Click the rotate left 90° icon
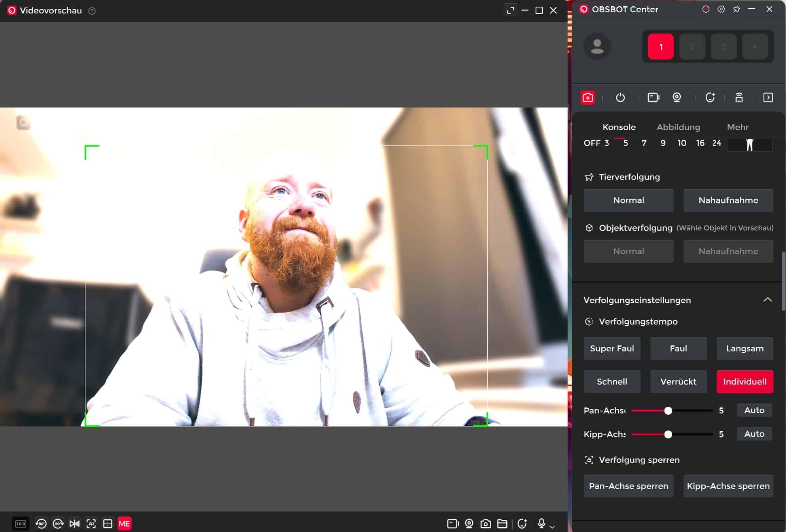 (41, 524)
